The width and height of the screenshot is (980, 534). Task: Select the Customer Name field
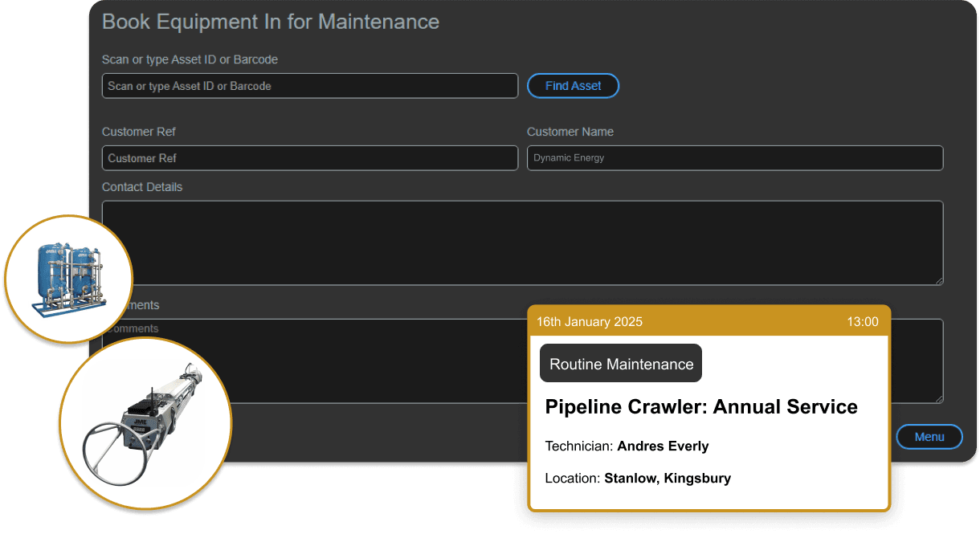click(734, 158)
